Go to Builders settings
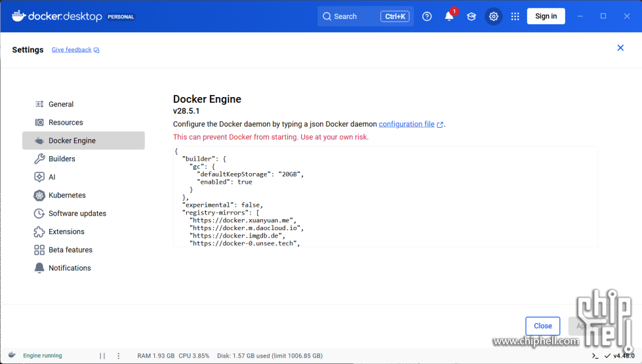Screen dimensions: 642x364 coord(62,159)
